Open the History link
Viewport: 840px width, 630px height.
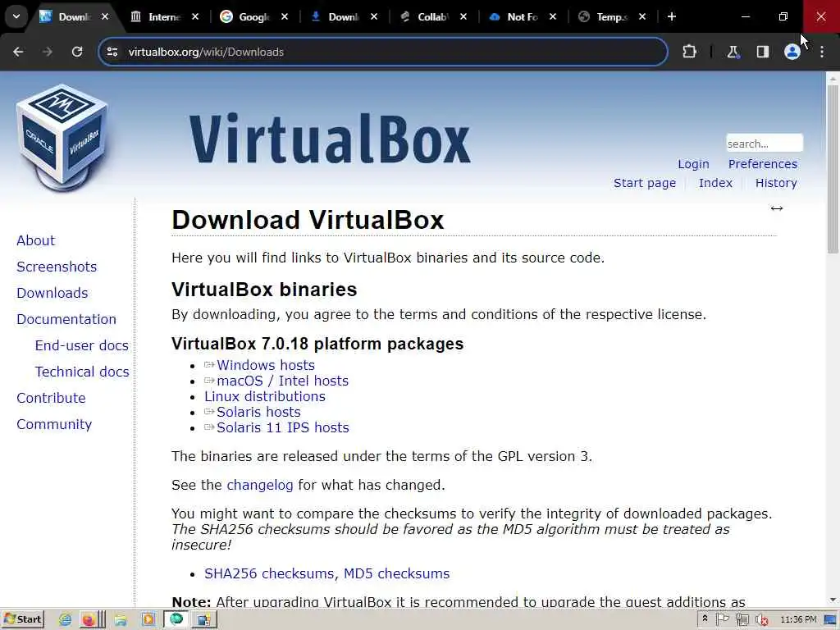776,183
